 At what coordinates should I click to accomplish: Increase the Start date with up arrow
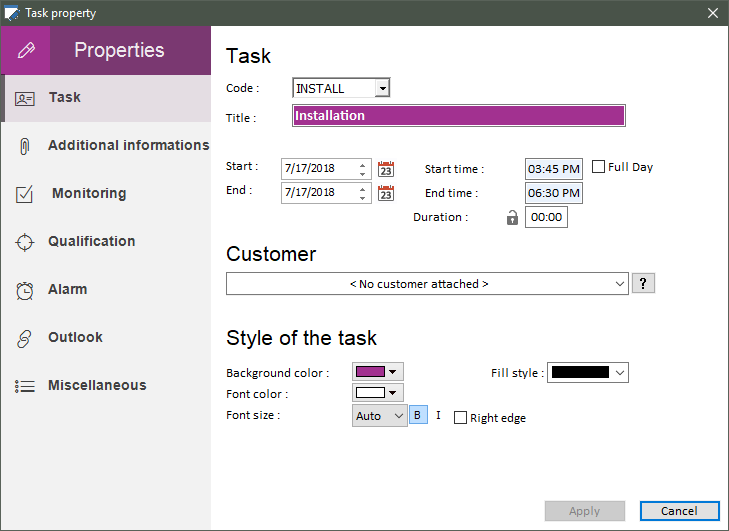(x=362, y=165)
